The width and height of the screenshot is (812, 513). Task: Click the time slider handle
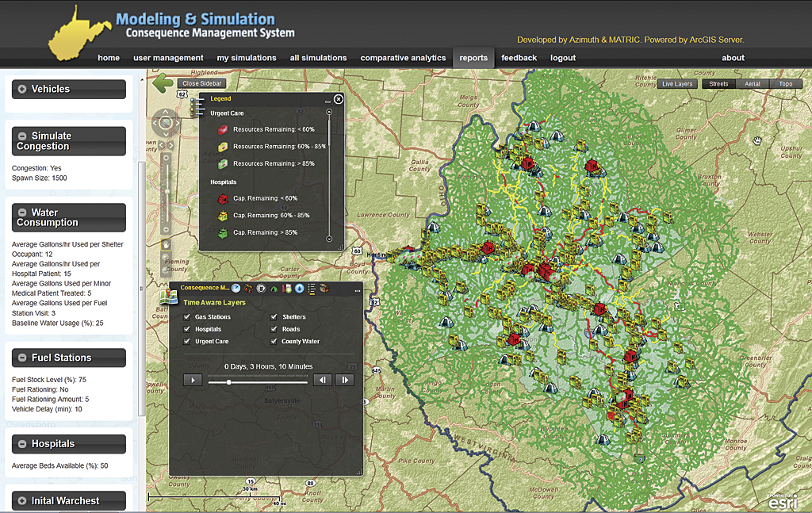pos(228,381)
